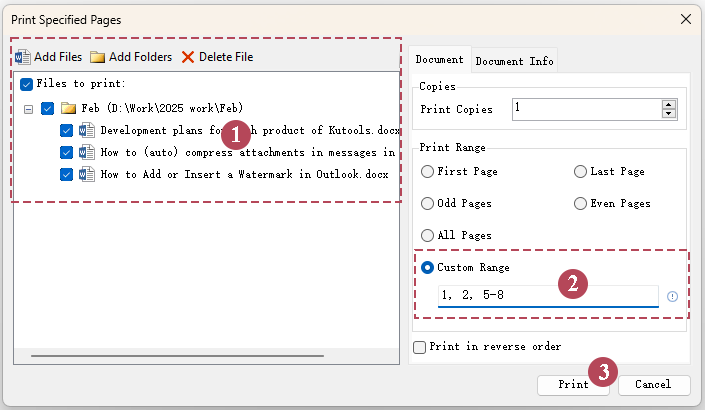The image size is (705, 410).
Task: Click the Add Files Word document icon
Action: coord(22,57)
